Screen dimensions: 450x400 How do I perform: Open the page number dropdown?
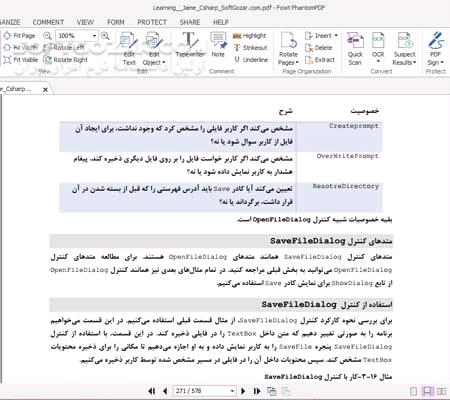[x=232, y=391]
